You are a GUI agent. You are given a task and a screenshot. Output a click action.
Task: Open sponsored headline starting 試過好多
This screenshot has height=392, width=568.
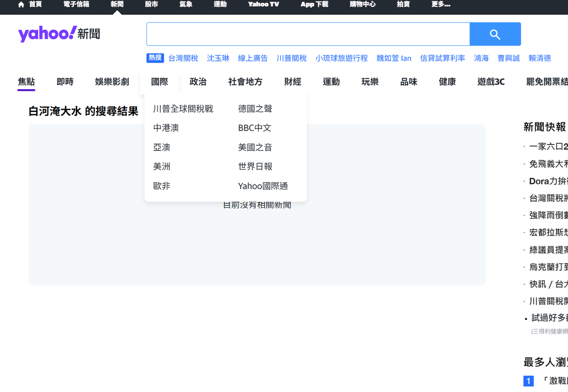pyautogui.click(x=549, y=318)
